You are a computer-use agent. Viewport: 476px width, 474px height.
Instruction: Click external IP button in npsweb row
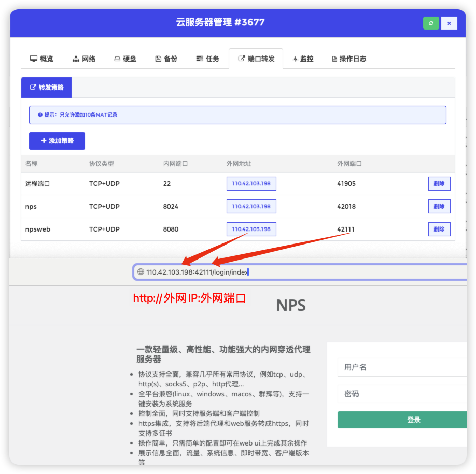[251, 229]
